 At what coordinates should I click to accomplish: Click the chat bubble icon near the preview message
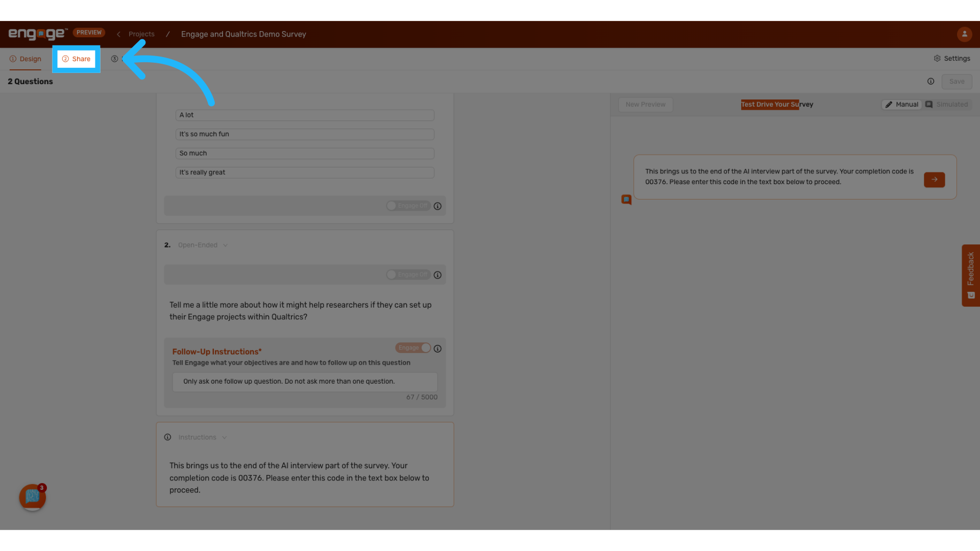coord(626,199)
